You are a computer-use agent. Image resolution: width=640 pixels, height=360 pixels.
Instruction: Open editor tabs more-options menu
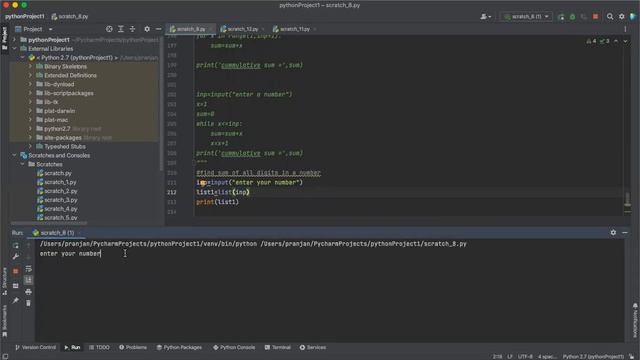coord(625,29)
